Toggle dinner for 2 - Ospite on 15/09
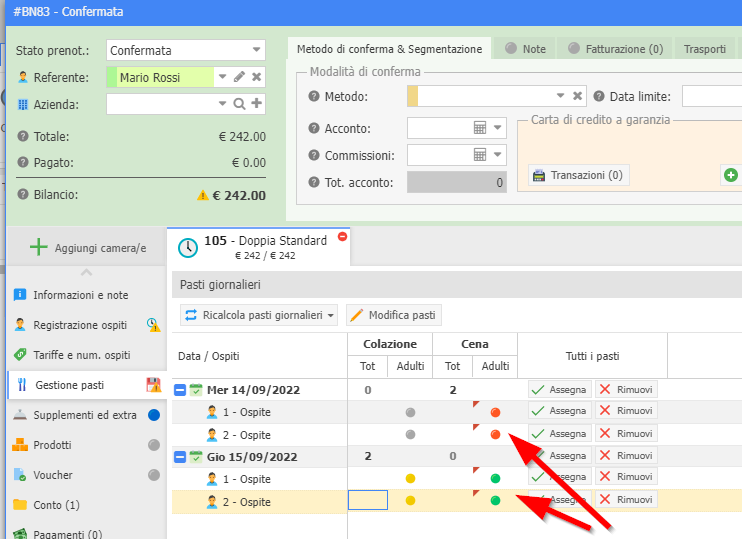742x539 pixels. point(495,500)
